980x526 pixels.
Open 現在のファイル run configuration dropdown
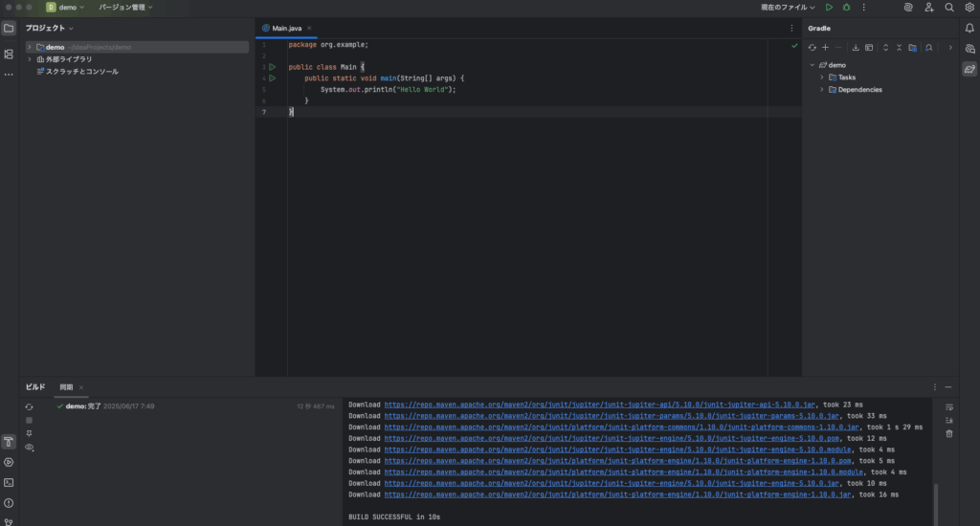(x=788, y=8)
